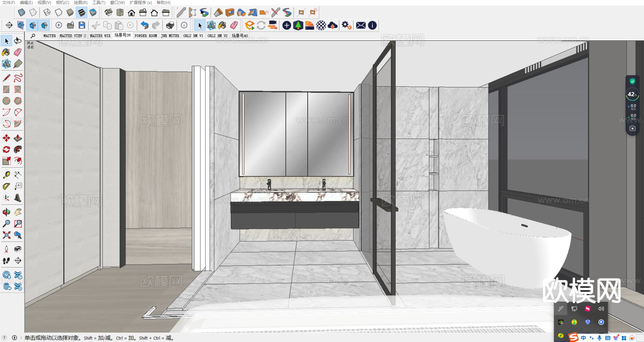The width and height of the screenshot is (644, 342).
Task: Click the cloud upload icon
Action: (x=332, y=25)
